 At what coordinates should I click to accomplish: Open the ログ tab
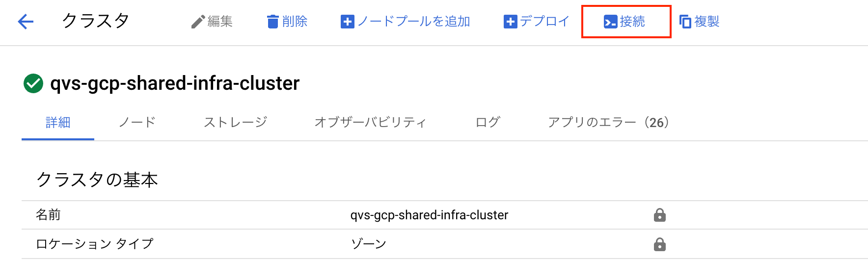[488, 123]
